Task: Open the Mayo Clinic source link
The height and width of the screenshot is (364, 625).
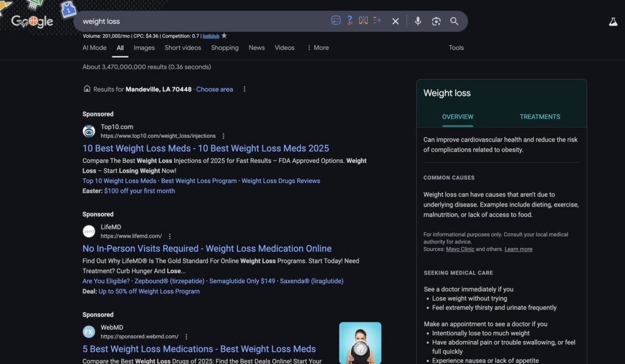Action: click(x=460, y=249)
